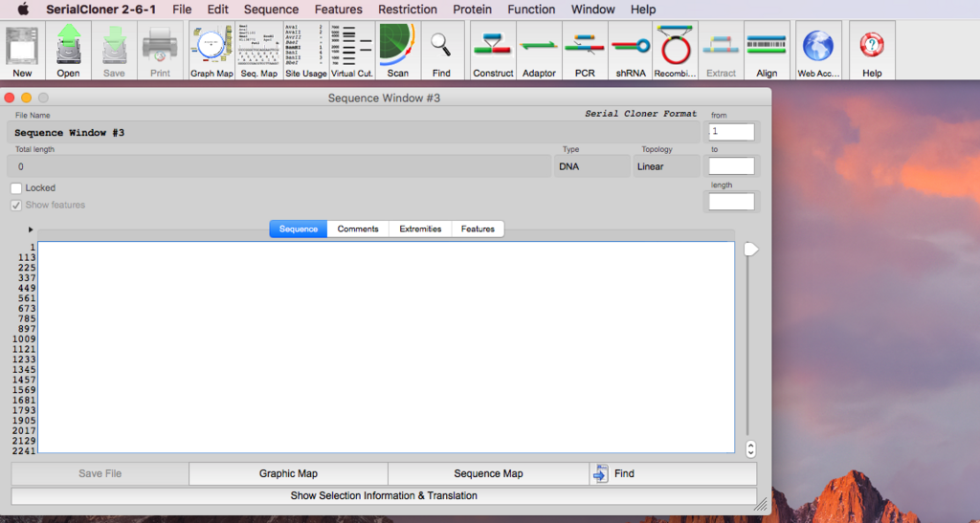The width and height of the screenshot is (980, 523).
Task: Click the 'from' input field
Action: tap(731, 132)
